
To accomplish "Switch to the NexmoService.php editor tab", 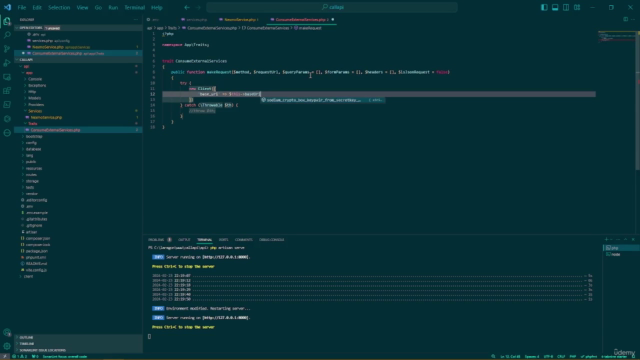I will (239, 20).
